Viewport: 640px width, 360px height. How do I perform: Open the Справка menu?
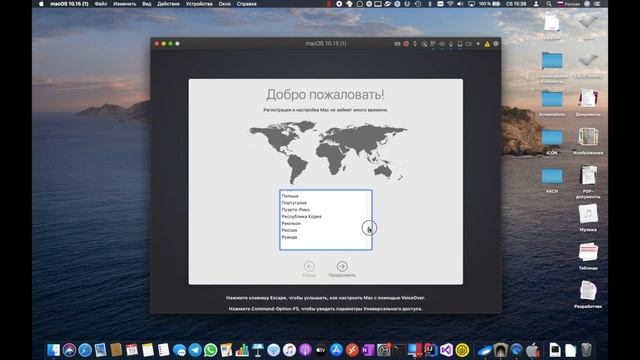[247, 4]
